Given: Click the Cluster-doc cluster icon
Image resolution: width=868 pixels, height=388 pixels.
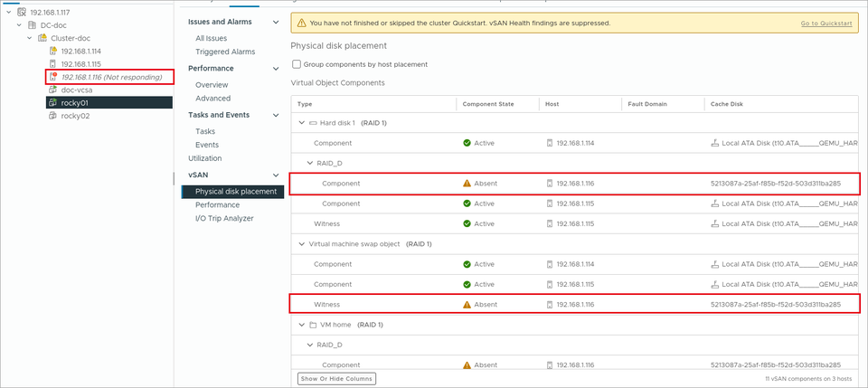Looking at the screenshot, I should click(x=42, y=38).
